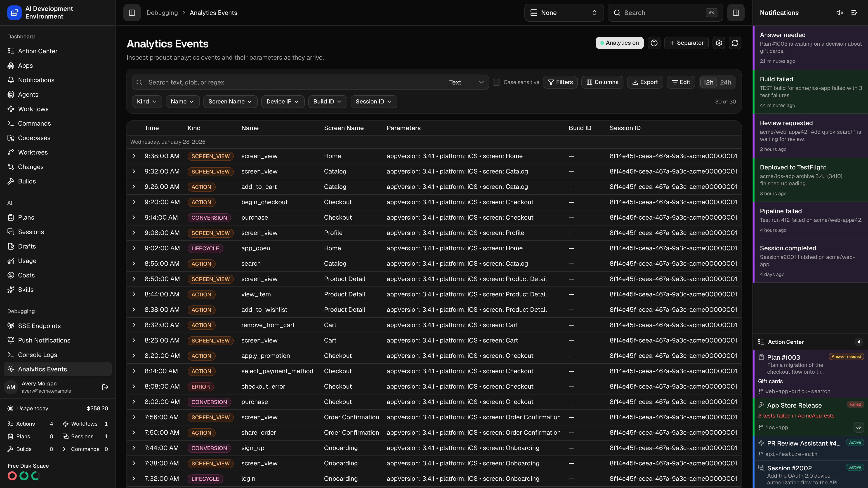This screenshot has height=488, width=868.
Task: Click the red disk space ring
Action: click(x=12, y=476)
